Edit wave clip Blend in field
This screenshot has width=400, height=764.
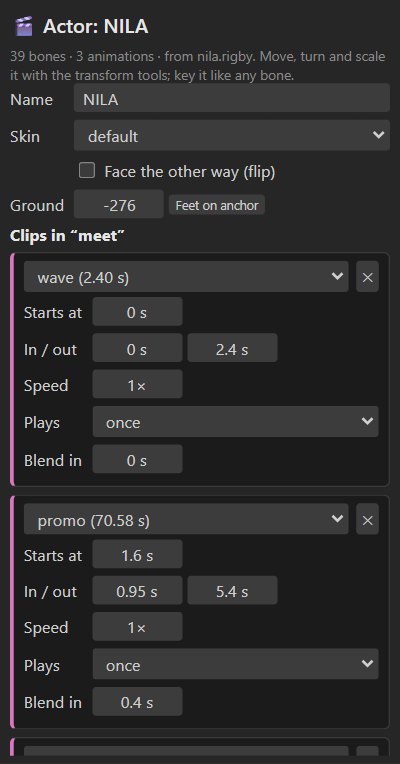point(137,459)
